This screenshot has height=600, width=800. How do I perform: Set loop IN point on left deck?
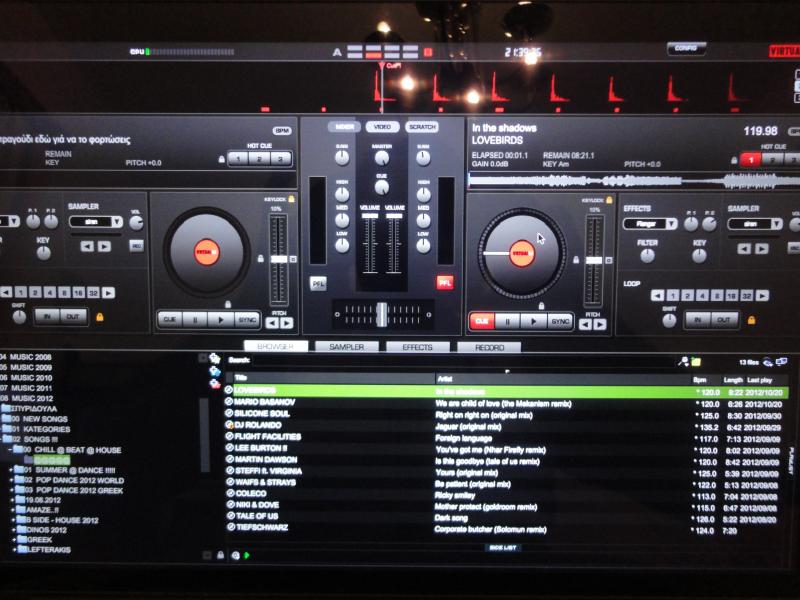46,317
